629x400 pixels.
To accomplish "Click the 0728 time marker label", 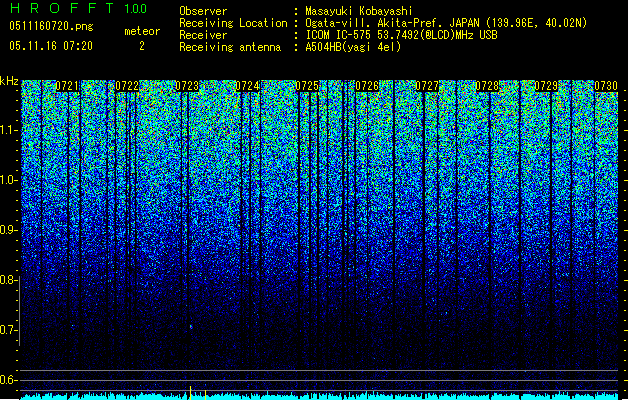I will point(487,86).
